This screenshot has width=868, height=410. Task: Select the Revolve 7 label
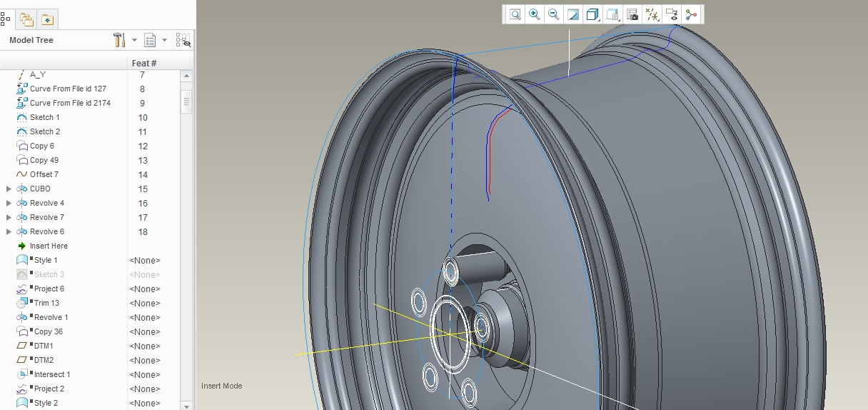pos(47,217)
